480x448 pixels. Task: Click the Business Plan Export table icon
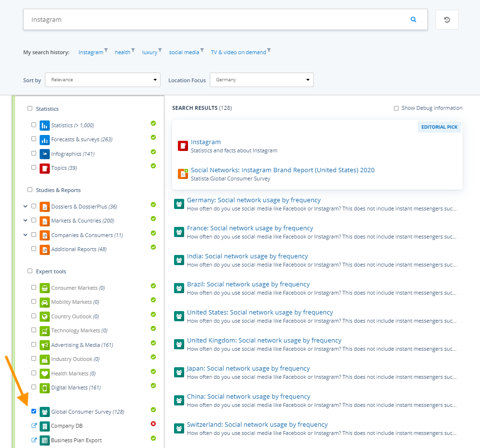pos(44,440)
